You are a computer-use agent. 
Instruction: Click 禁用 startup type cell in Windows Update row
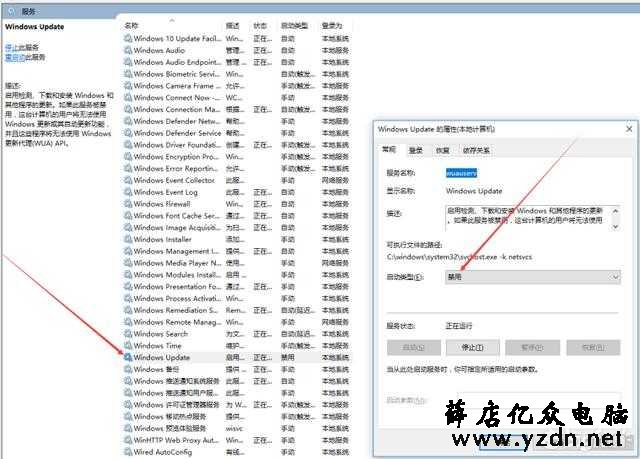tap(287, 357)
